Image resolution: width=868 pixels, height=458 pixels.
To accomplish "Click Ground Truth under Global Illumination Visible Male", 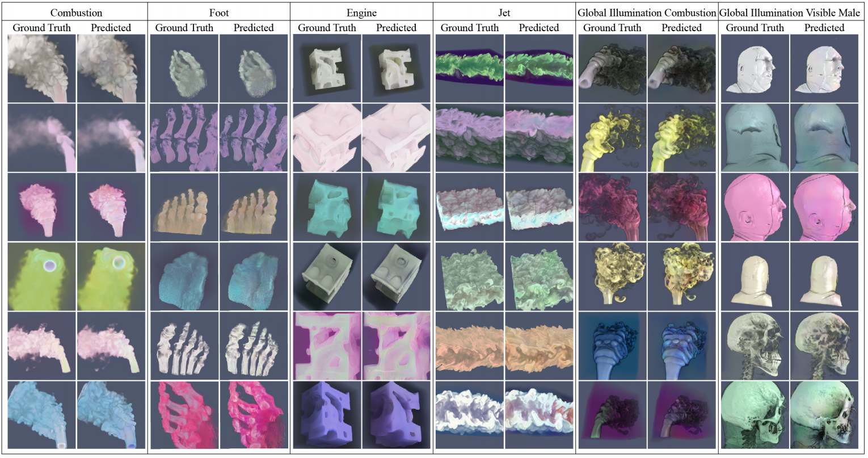I will click(755, 27).
